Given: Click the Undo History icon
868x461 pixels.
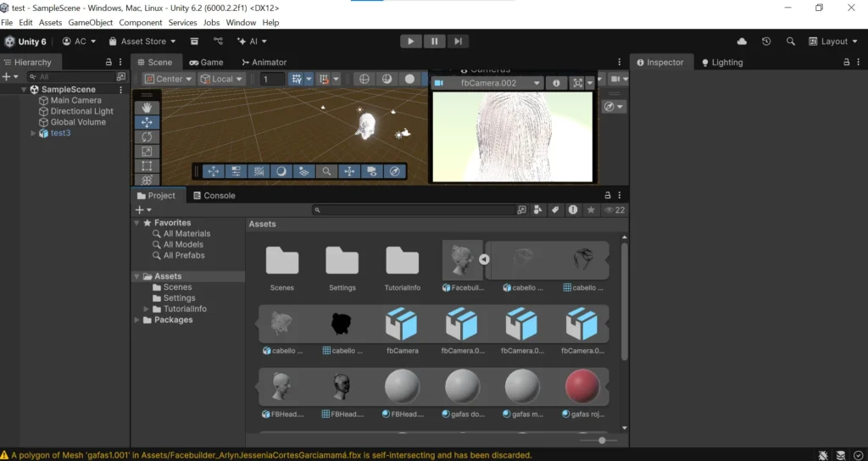Looking at the screenshot, I should (x=766, y=42).
